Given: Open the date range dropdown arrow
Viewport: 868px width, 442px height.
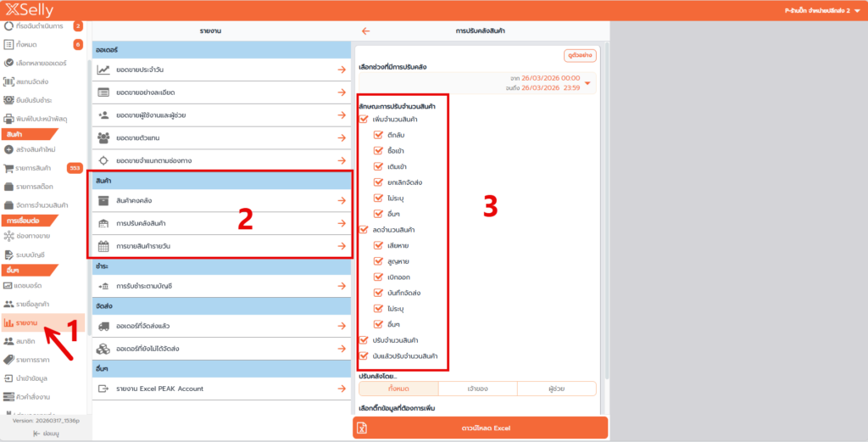Looking at the screenshot, I should click(x=587, y=82).
